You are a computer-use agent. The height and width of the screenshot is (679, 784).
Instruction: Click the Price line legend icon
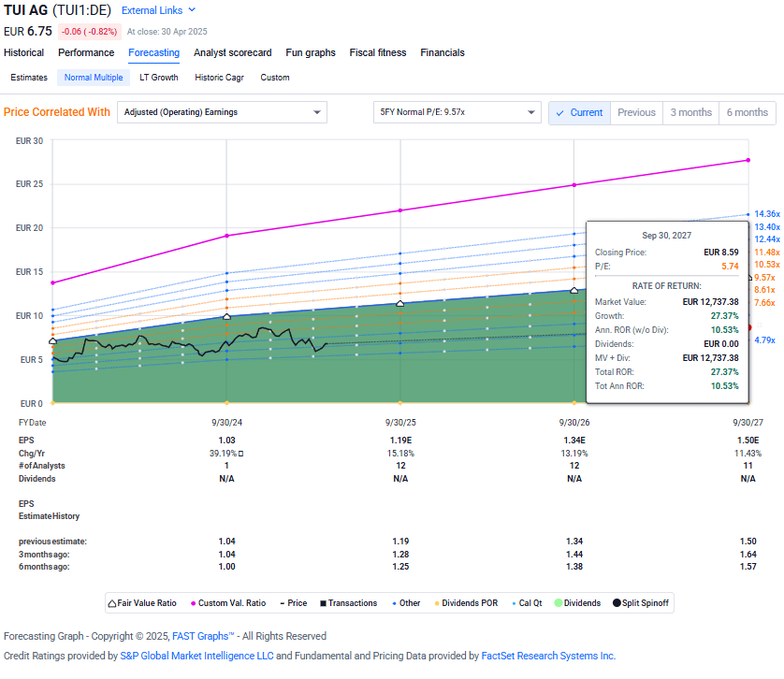coord(282,603)
